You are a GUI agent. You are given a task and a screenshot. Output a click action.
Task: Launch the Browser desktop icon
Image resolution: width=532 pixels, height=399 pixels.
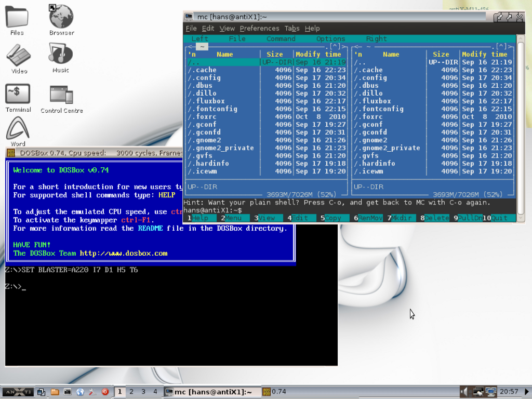click(x=61, y=20)
